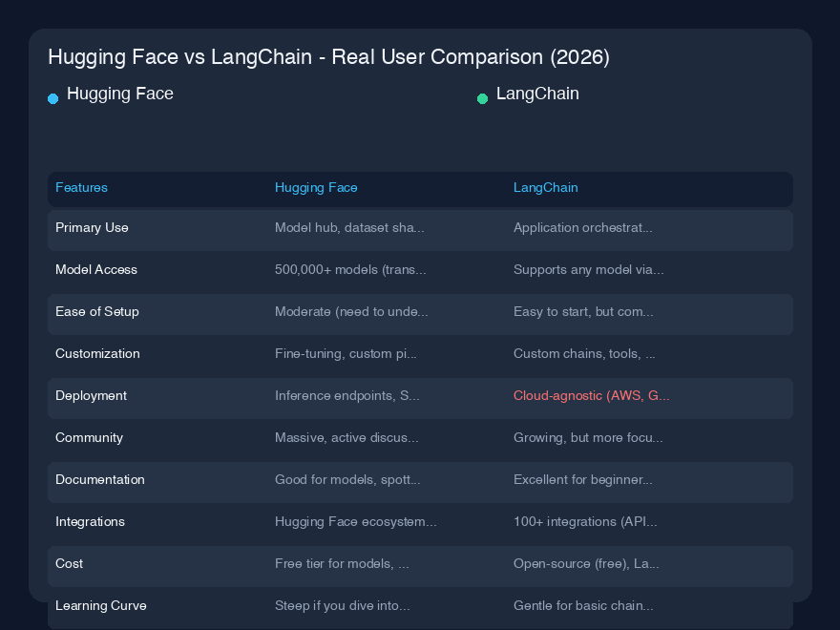Click 'Steep if you dive into...' cell

[343, 605]
